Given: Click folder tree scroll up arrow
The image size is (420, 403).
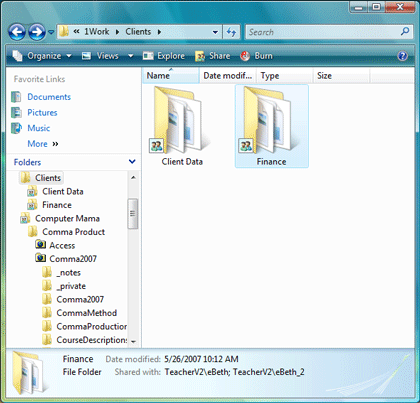Looking at the screenshot, I should (133, 178).
